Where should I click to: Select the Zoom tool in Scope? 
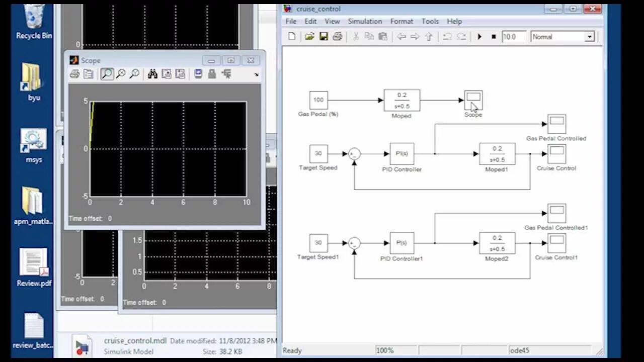pyautogui.click(x=107, y=74)
